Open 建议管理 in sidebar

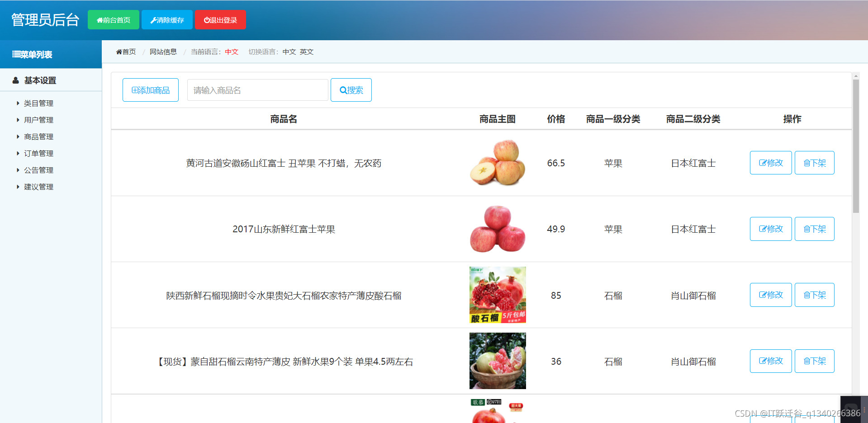coord(38,187)
